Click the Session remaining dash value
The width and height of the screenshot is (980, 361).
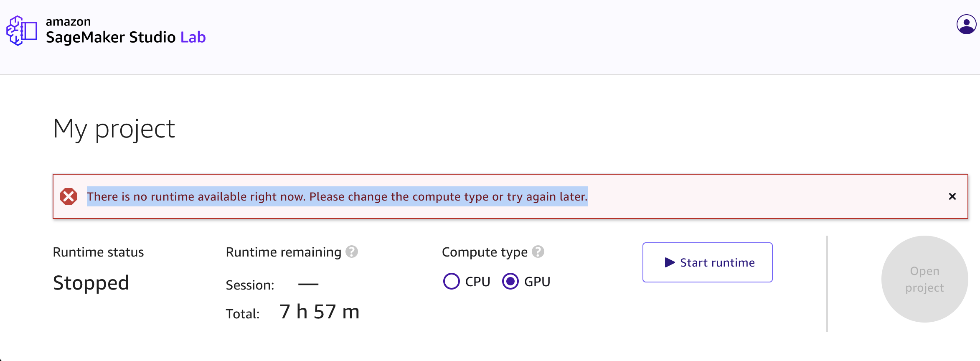[308, 284]
